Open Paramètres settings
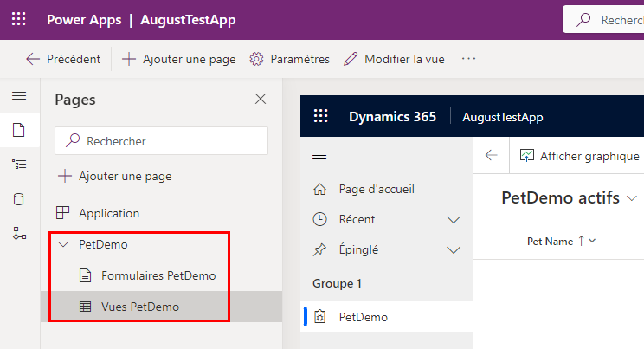The width and height of the screenshot is (644, 349). (290, 59)
